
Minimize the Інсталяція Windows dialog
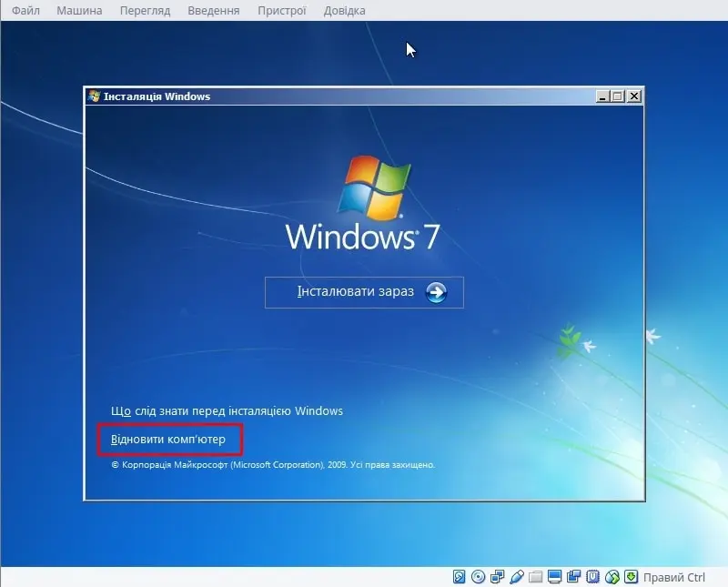click(x=602, y=96)
